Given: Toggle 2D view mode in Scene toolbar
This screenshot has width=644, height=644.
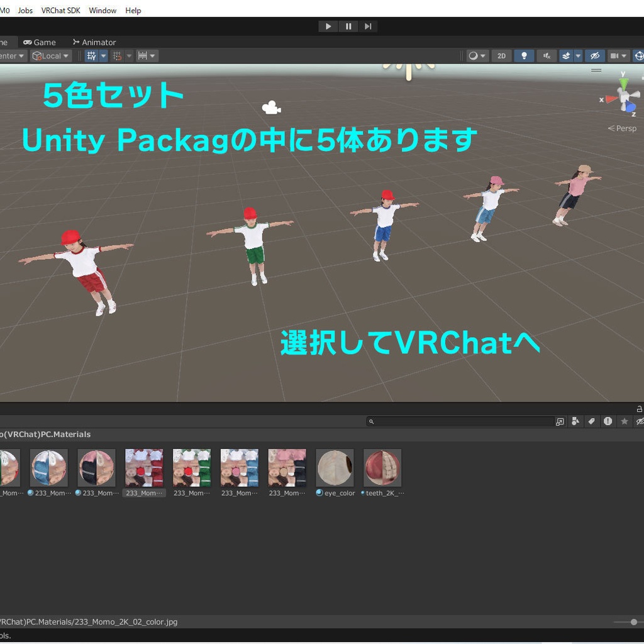Looking at the screenshot, I should (x=501, y=56).
